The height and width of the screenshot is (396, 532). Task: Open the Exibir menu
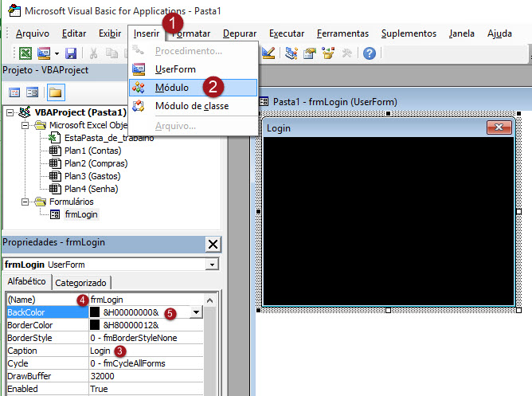coord(110,33)
